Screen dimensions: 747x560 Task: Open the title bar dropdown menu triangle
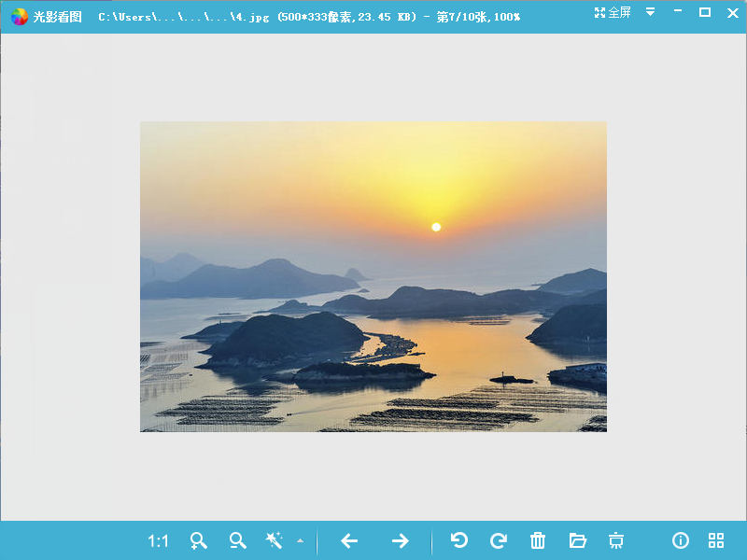coord(650,12)
